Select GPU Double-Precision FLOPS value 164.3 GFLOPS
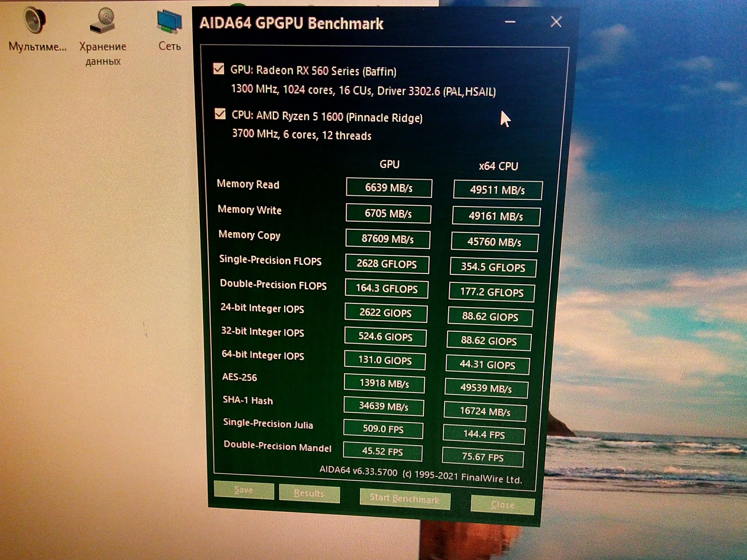This screenshot has height=560, width=747. (x=387, y=288)
